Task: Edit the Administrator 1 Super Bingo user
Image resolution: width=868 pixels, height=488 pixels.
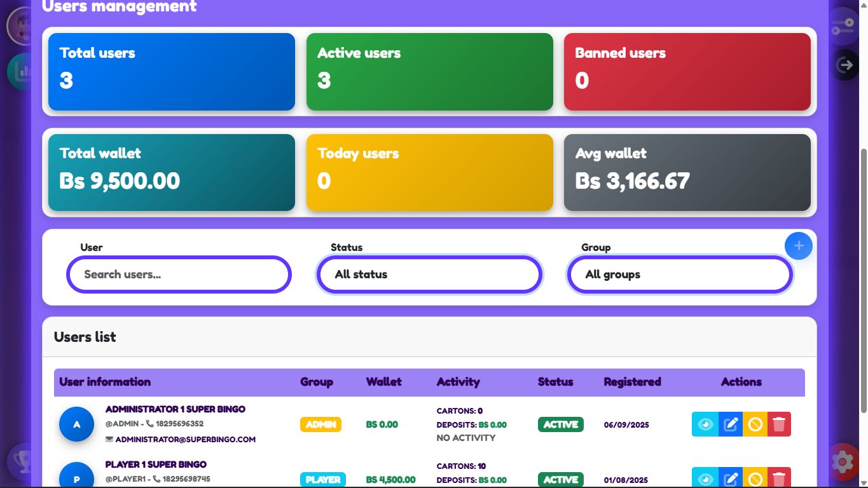Action: [x=731, y=424]
